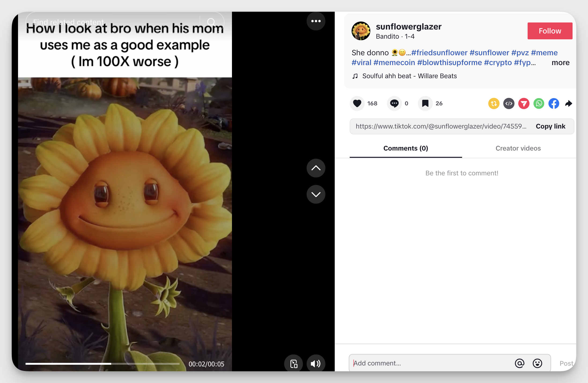Copy the video link
The height and width of the screenshot is (383, 588).
[x=551, y=126]
